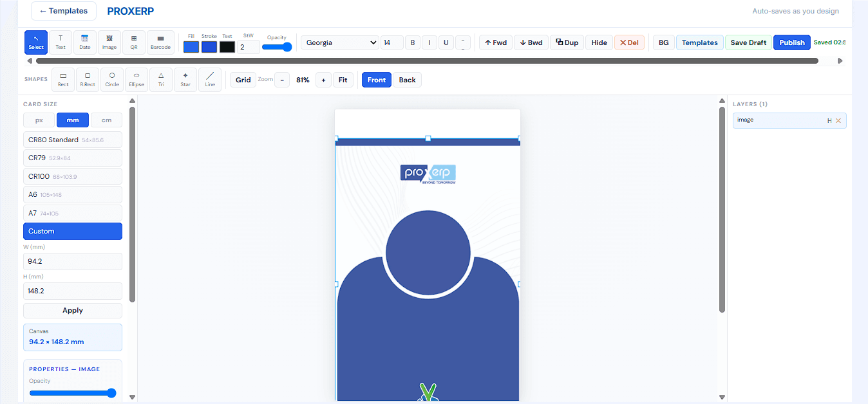Open the BG background settings
This screenshot has width=868, height=404.
point(664,42)
